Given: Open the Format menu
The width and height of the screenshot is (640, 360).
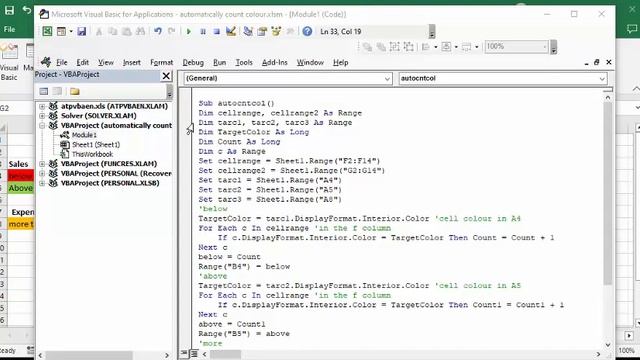Looking at the screenshot, I should click(x=162, y=62).
